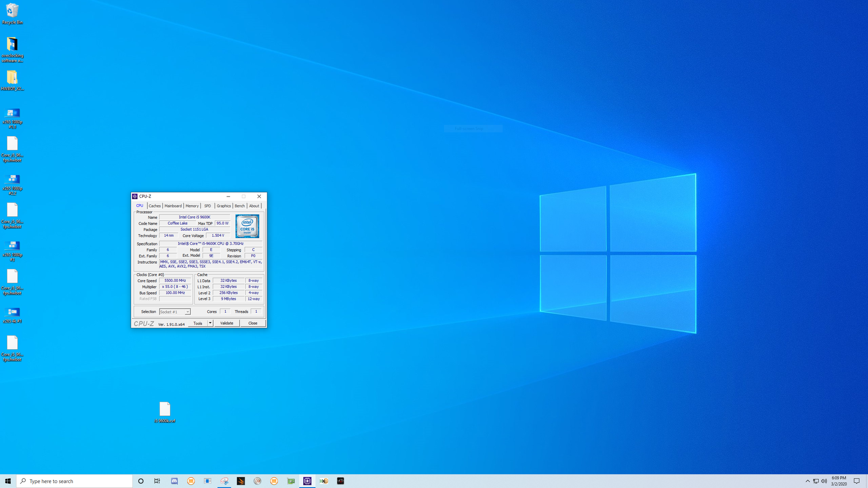Switch to the Bench tab
This screenshot has width=868, height=488.
tap(240, 206)
